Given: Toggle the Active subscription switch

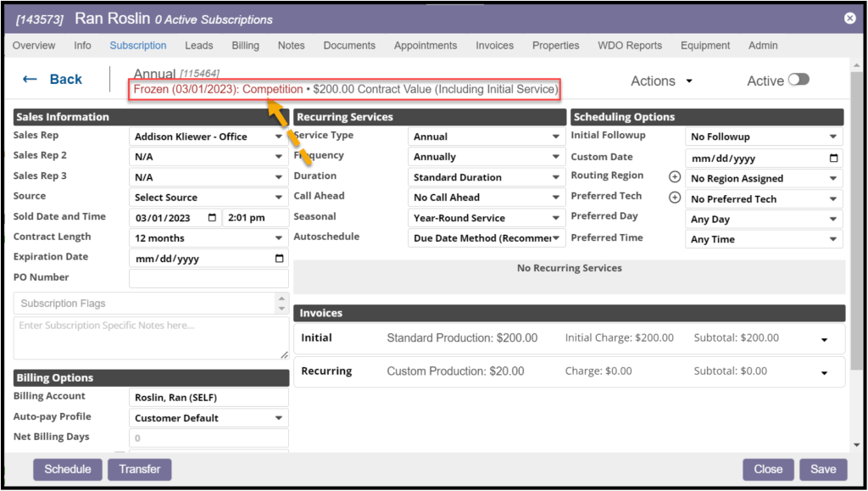Looking at the screenshot, I should (798, 80).
